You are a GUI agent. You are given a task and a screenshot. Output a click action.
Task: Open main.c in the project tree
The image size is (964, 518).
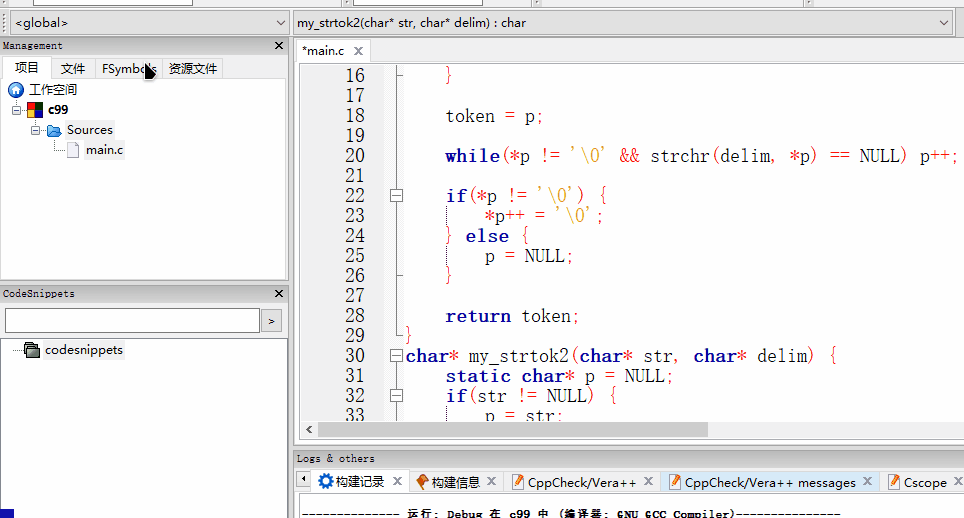click(x=105, y=150)
